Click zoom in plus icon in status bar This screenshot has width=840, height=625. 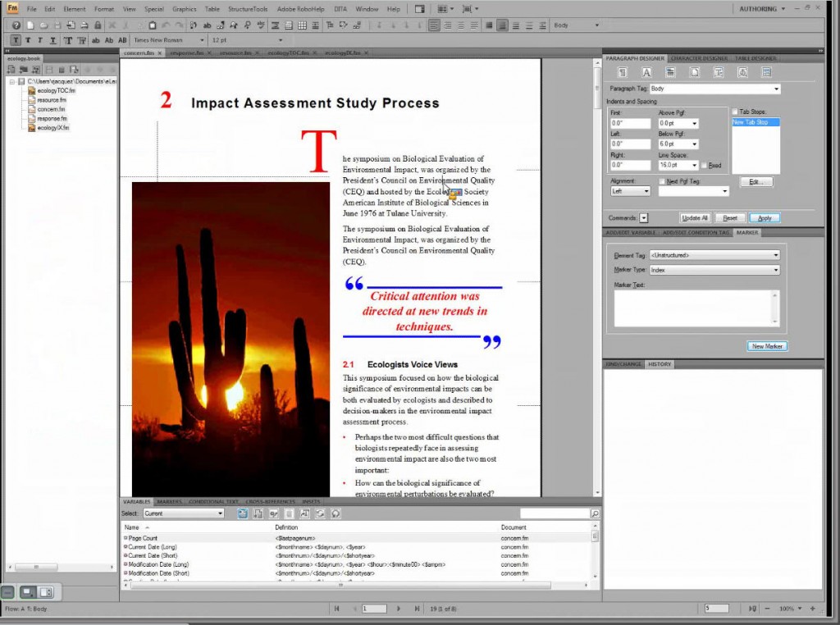[813, 609]
